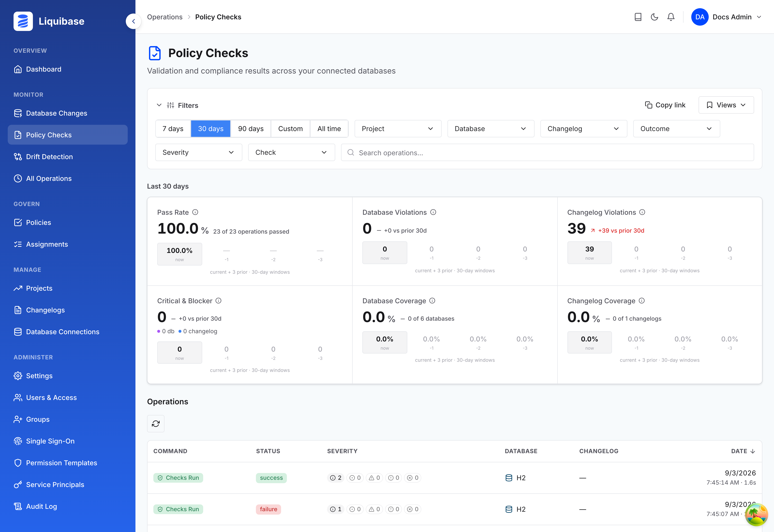Click the Operations breadcrumb link
The width and height of the screenshot is (774, 532).
coord(165,17)
